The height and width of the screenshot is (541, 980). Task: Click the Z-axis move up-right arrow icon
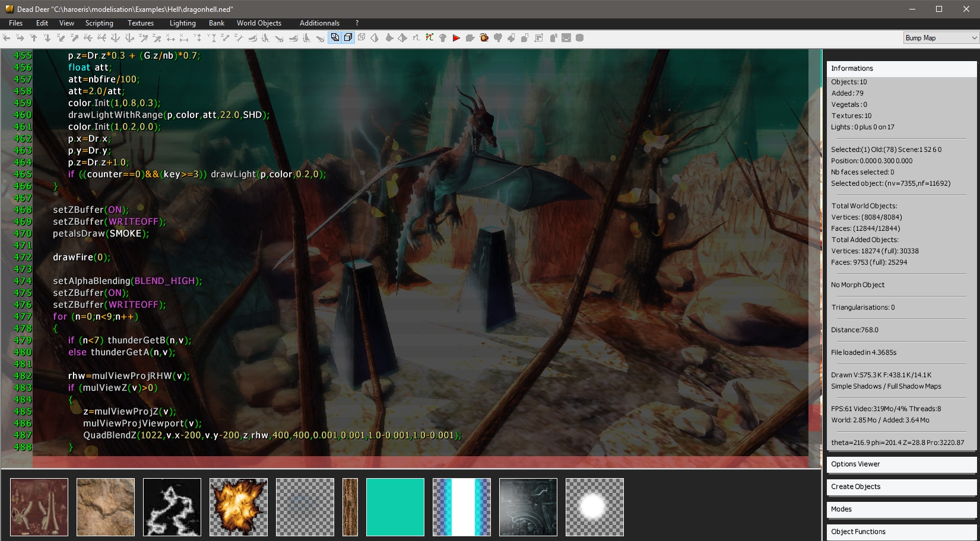coord(74,38)
